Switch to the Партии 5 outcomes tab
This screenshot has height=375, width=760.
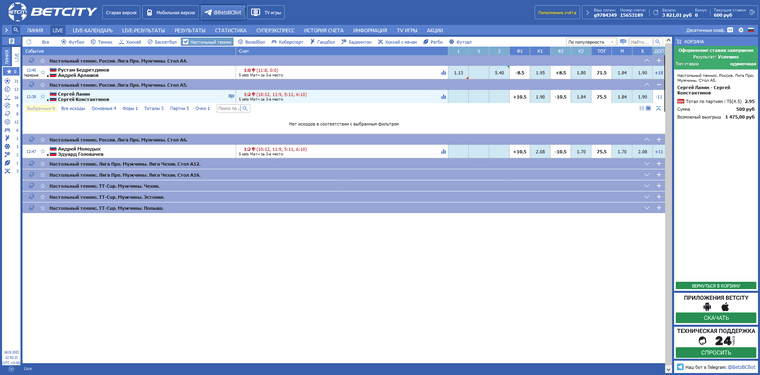[x=179, y=109]
